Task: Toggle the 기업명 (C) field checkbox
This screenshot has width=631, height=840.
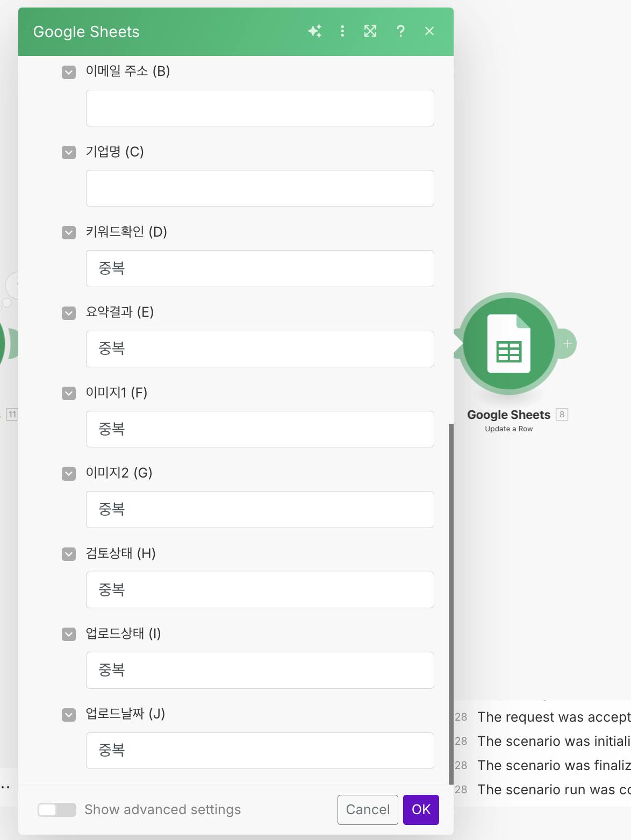Action: (x=69, y=153)
